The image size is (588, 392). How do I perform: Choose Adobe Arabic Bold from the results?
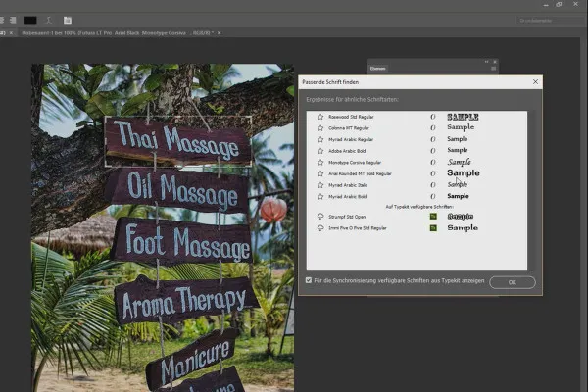pyautogui.click(x=347, y=151)
